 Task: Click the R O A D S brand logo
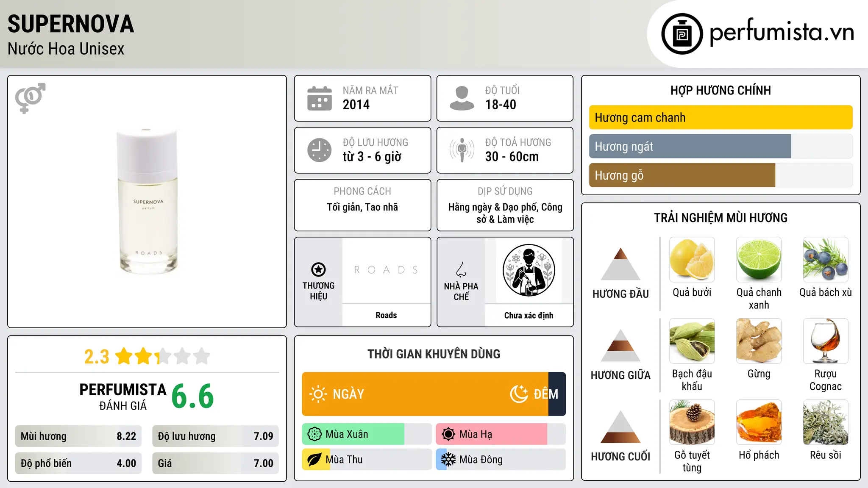click(x=386, y=270)
